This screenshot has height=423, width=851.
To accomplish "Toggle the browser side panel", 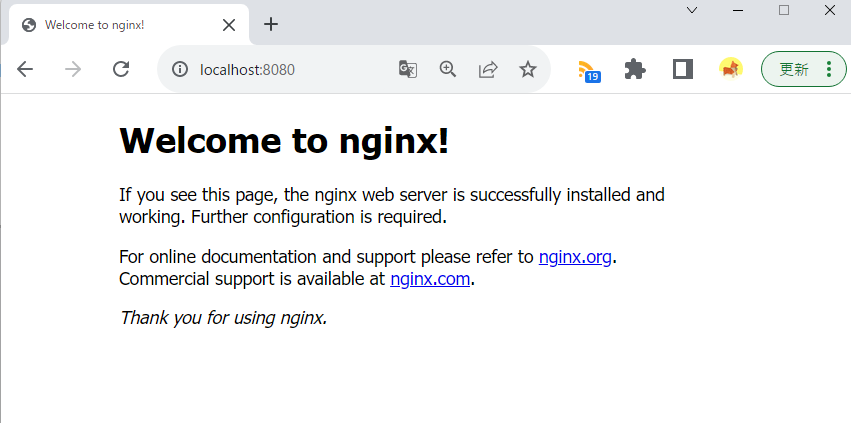I will coord(683,69).
